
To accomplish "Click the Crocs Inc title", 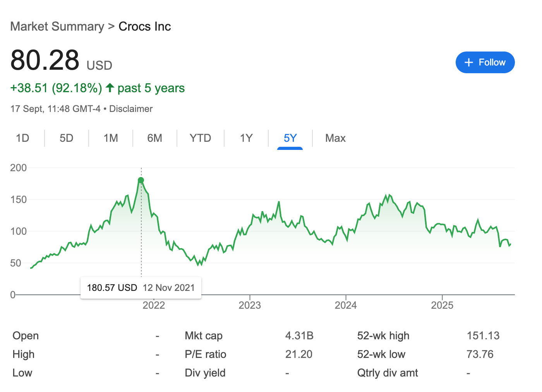I will 145,26.
